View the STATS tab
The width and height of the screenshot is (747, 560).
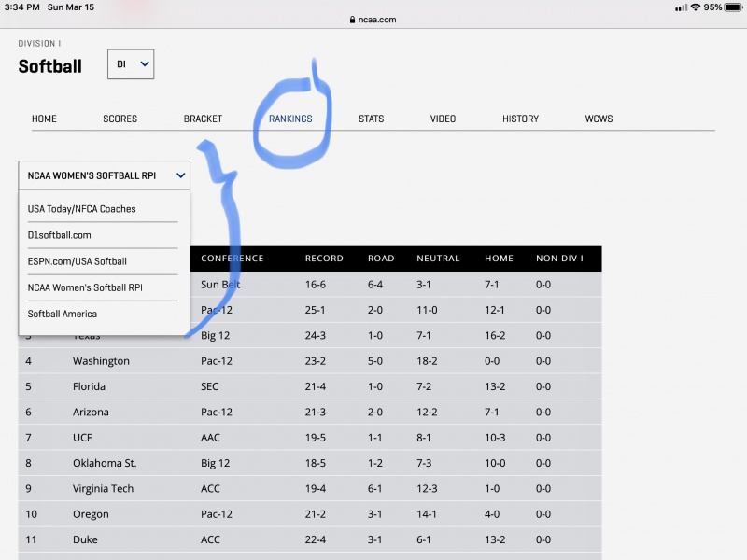click(x=371, y=119)
